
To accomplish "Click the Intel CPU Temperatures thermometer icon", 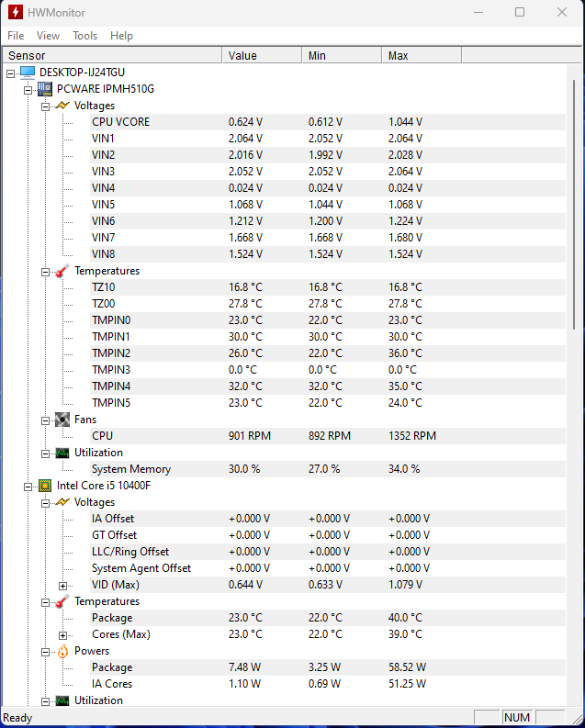I will point(62,601).
